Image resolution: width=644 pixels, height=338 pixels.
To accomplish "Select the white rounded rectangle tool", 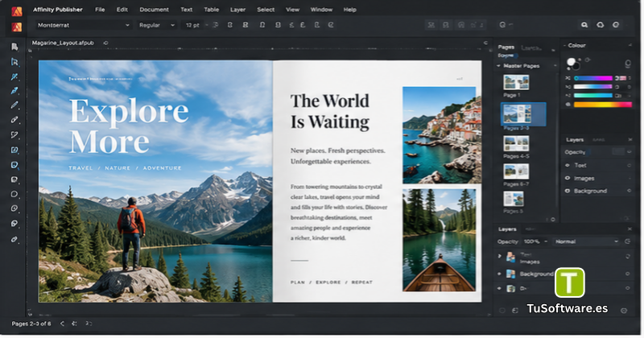I will [14, 179].
